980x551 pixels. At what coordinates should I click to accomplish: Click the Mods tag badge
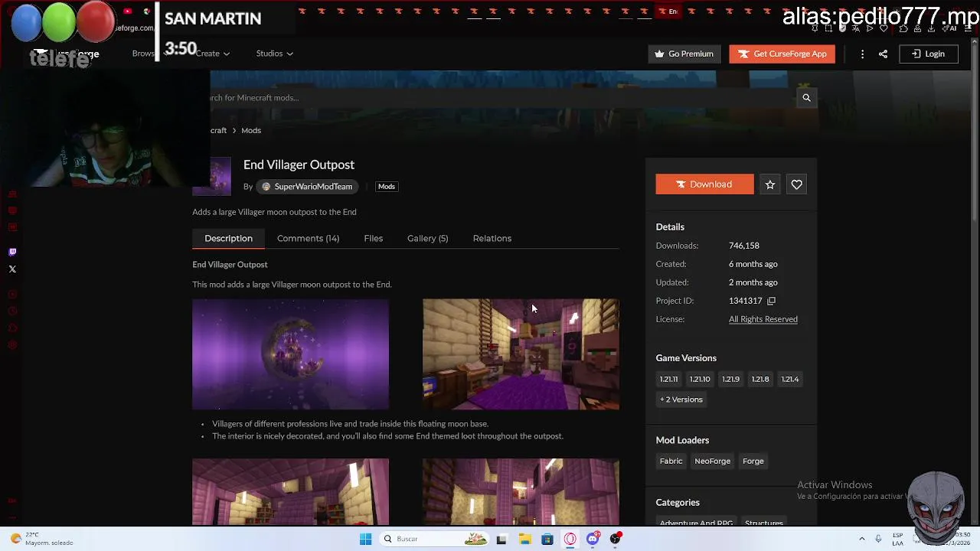pos(386,187)
